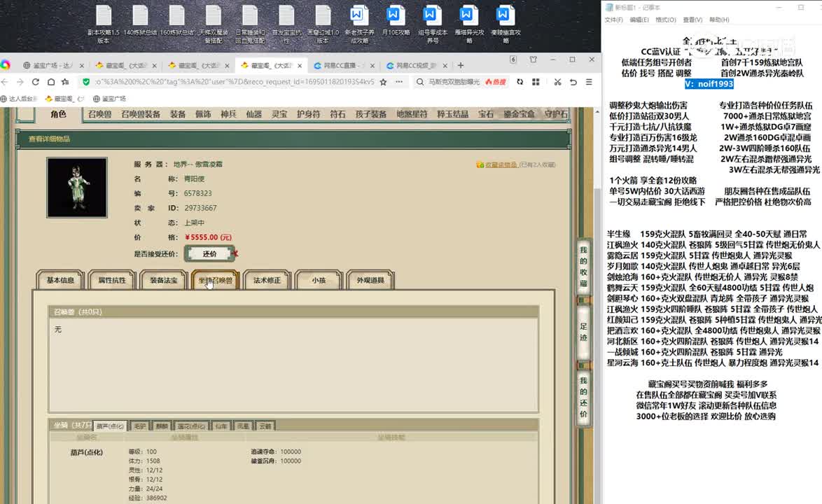
Task: Click search box with 马斯克 text
Action: [454, 82]
